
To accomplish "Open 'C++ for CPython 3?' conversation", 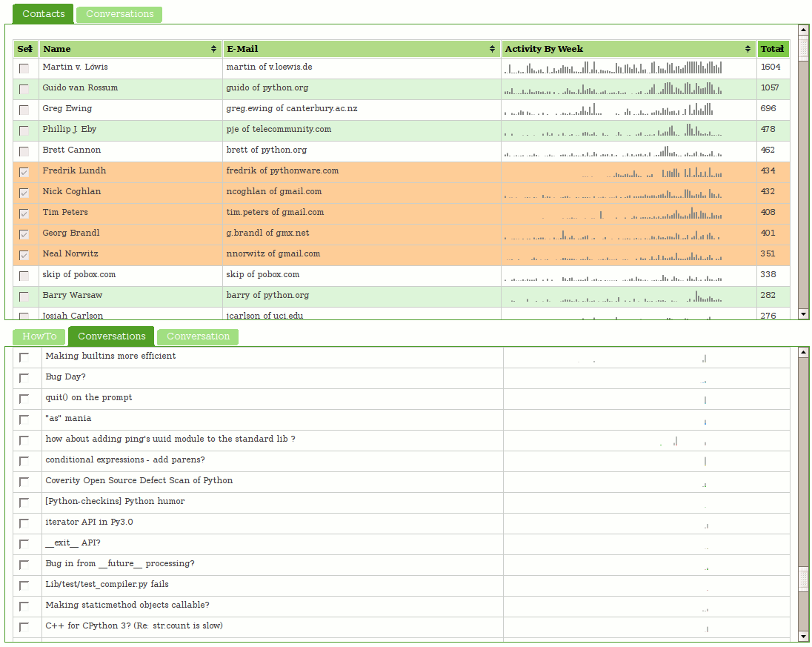I will pos(134,626).
